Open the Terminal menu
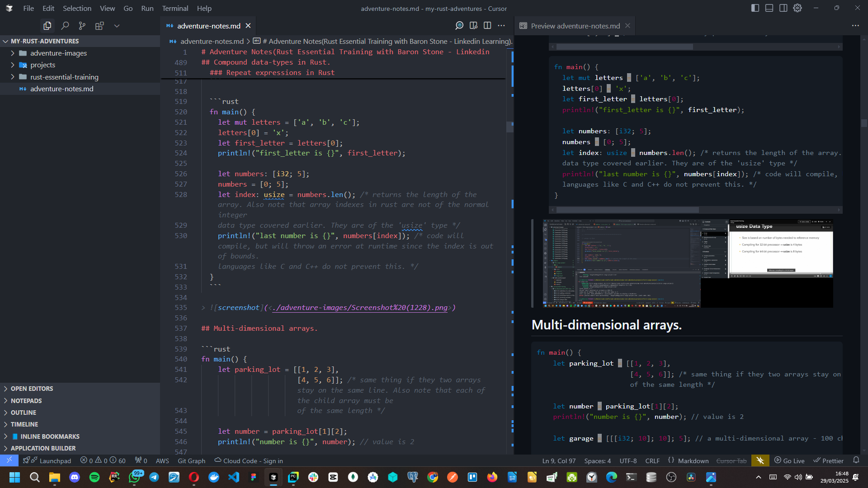 point(175,8)
